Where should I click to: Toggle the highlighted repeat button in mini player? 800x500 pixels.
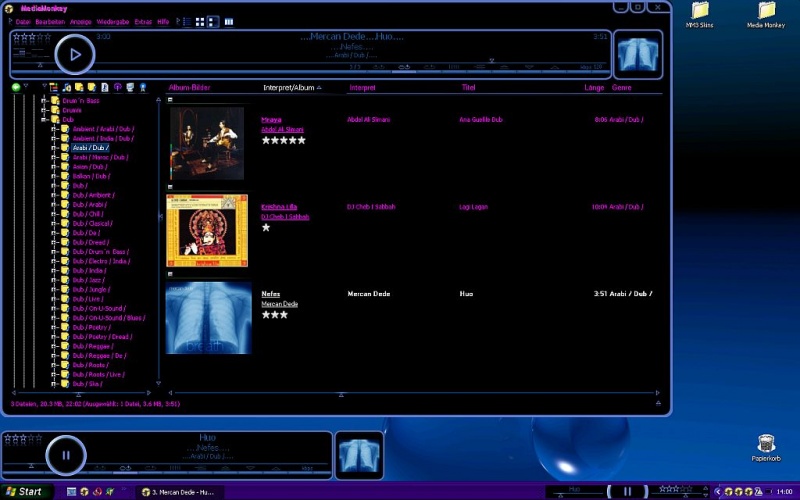click(125, 468)
